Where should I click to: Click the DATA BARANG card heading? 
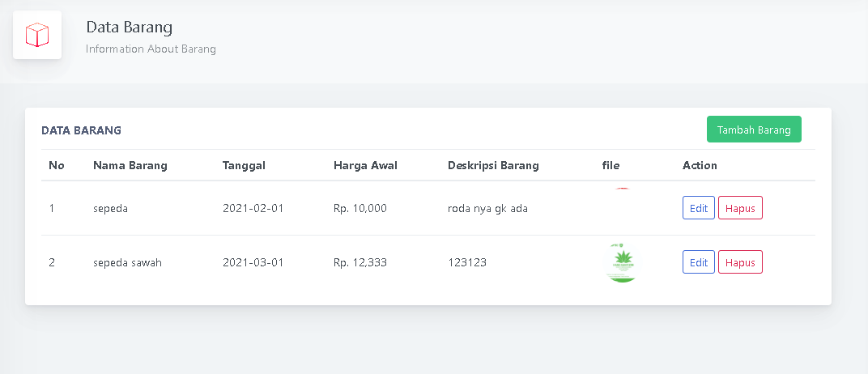coord(81,130)
